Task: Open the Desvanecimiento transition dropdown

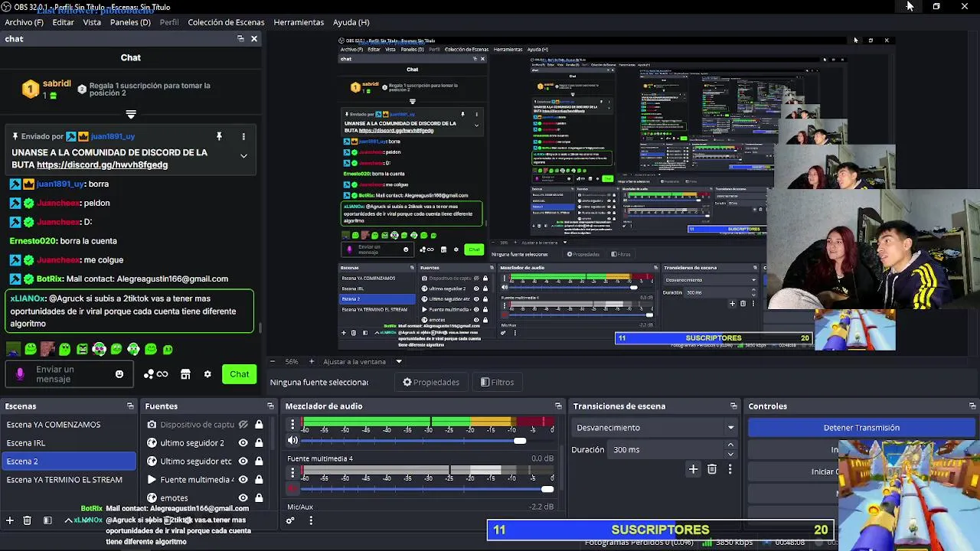Action: (655, 428)
